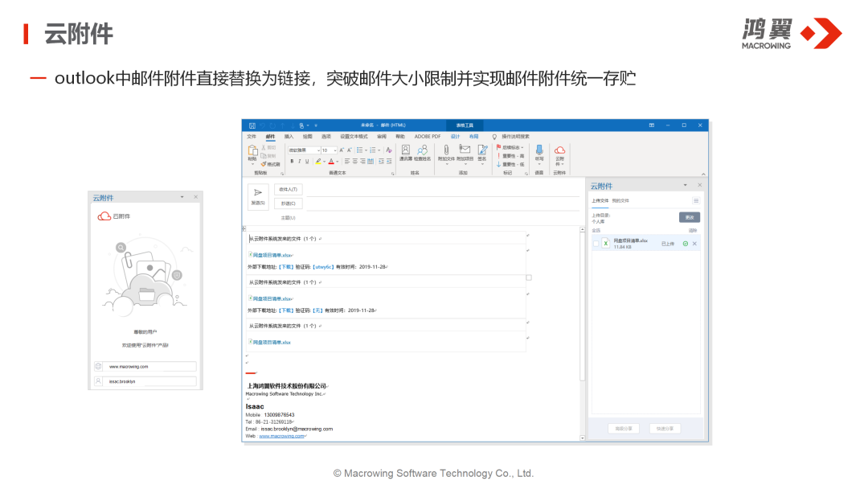Click the clear formatting icon
Screen dimensions: 868x489
point(389,150)
